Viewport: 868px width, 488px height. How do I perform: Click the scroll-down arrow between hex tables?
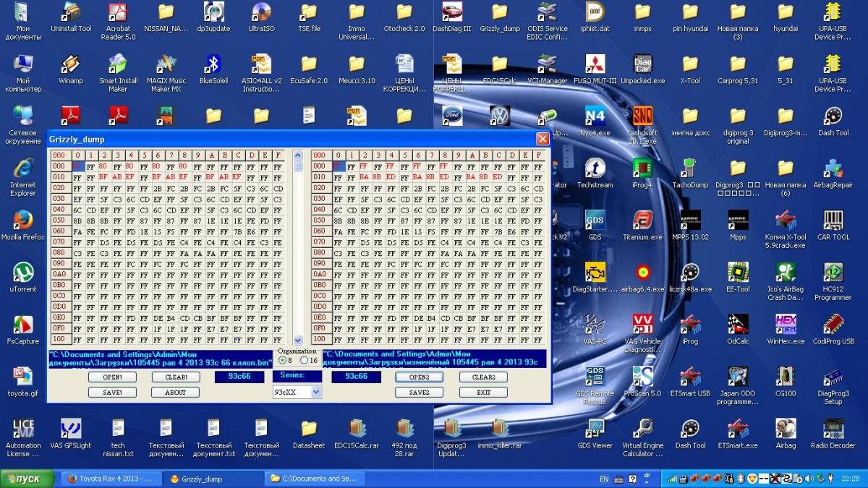pos(298,340)
